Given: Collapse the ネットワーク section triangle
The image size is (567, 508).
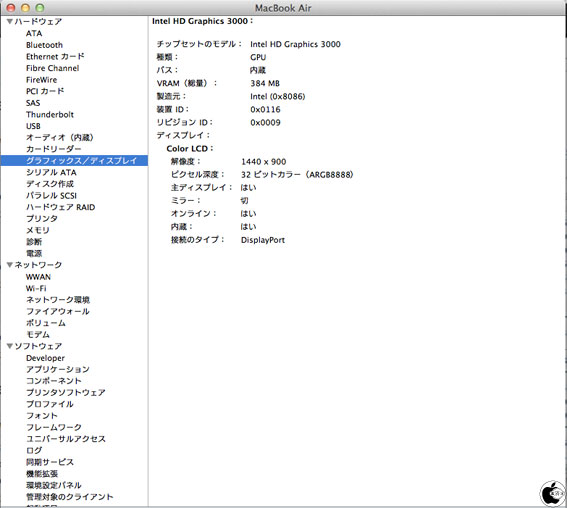Looking at the screenshot, I should tap(10, 265).
